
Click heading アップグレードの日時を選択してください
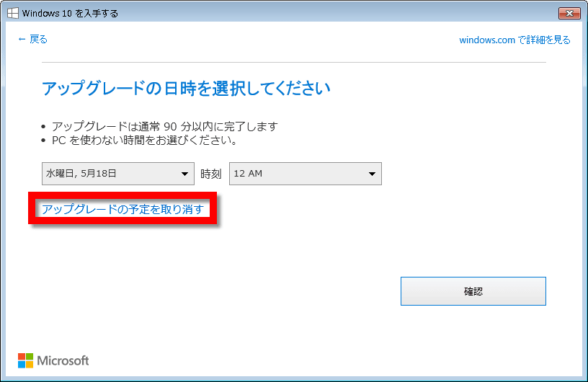(x=186, y=89)
